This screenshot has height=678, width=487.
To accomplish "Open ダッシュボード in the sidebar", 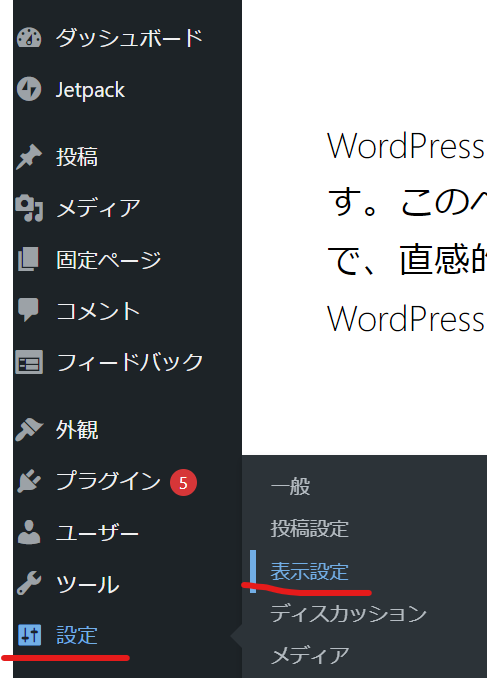I will point(129,38).
